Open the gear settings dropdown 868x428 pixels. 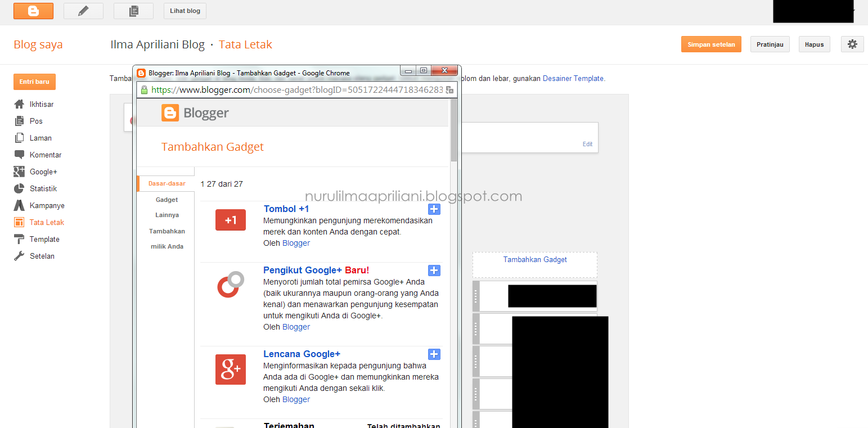[x=852, y=44]
